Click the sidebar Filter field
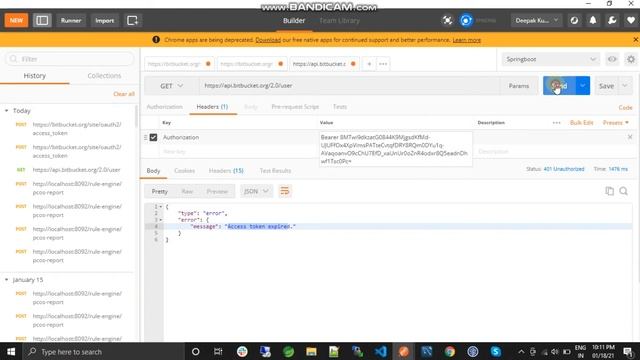This screenshot has width=640, height=360. tap(70, 59)
